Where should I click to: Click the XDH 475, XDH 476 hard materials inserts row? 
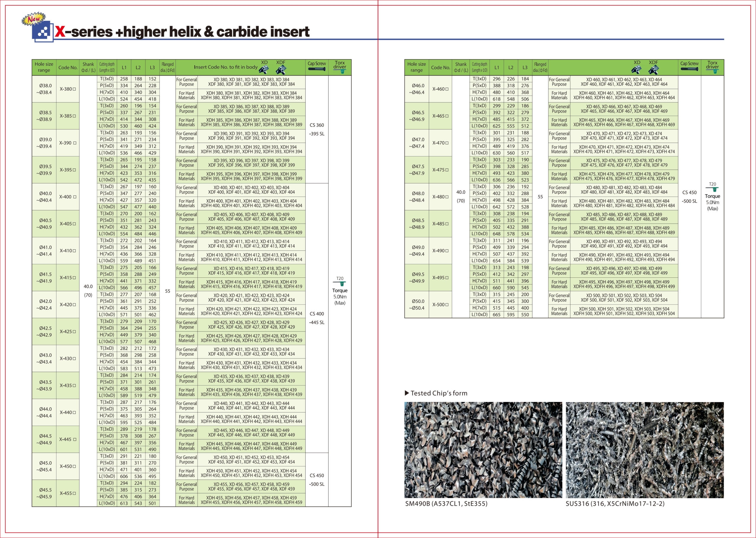pos(624,176)
